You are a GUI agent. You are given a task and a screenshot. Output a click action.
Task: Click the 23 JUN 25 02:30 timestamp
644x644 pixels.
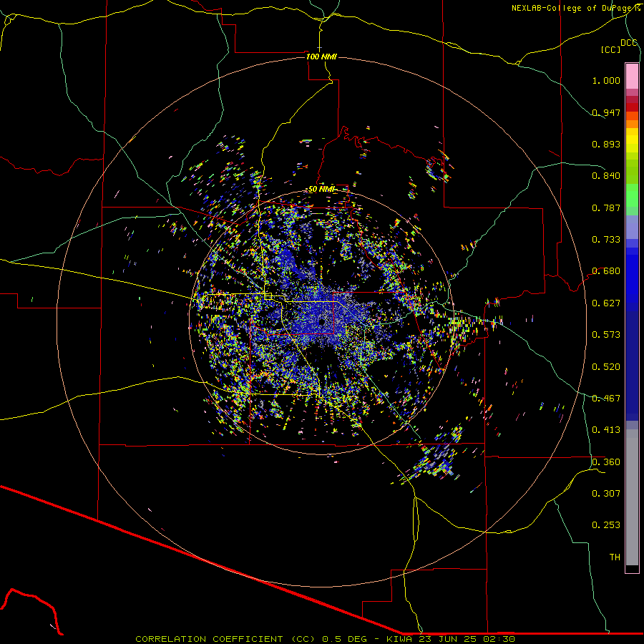tap(468, 639)
